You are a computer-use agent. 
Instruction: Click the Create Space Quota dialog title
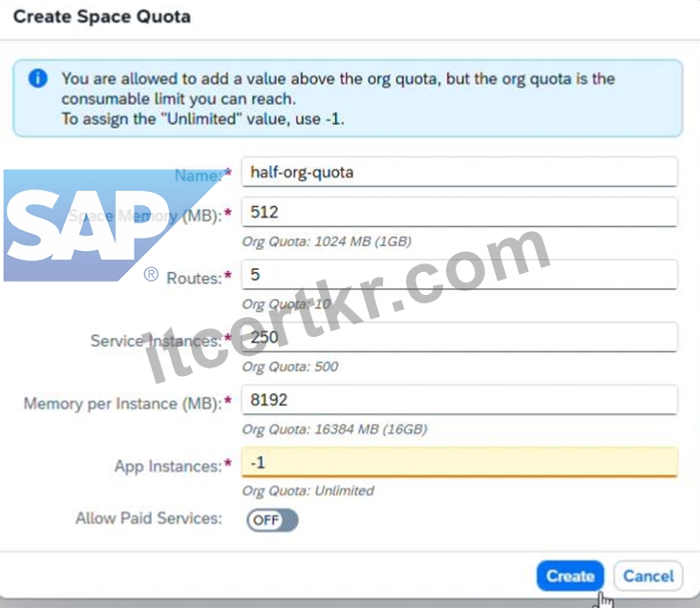point(102,17)
